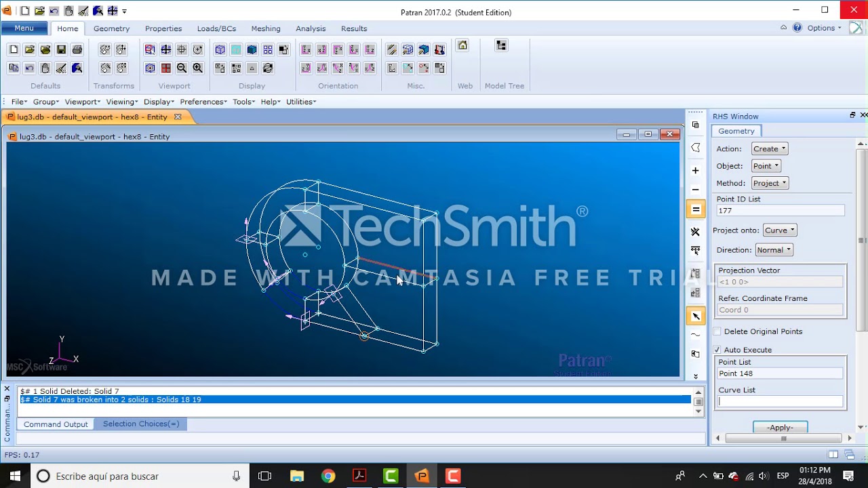Open the Options dropdown in title area
The image size is (868, 488).
pos(824,28)
